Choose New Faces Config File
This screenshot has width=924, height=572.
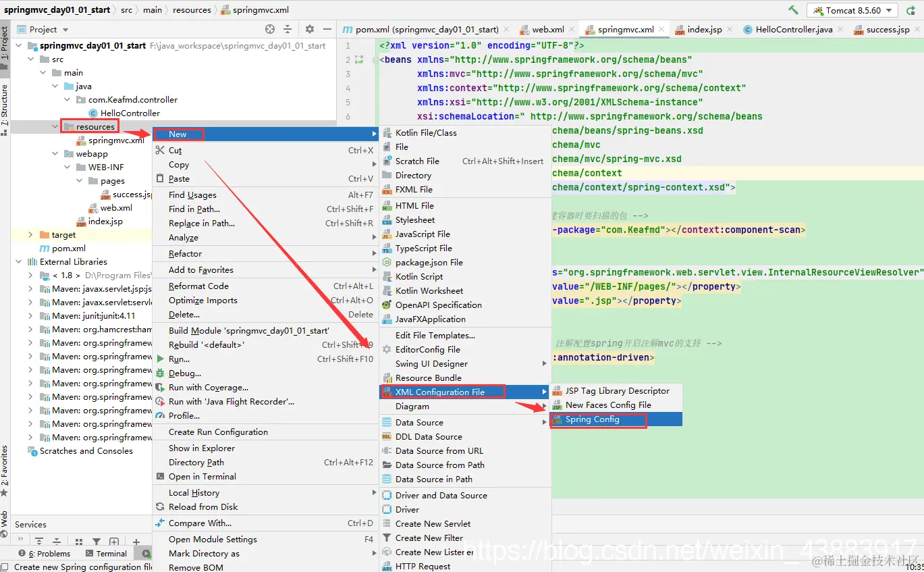tap(617, 405)
